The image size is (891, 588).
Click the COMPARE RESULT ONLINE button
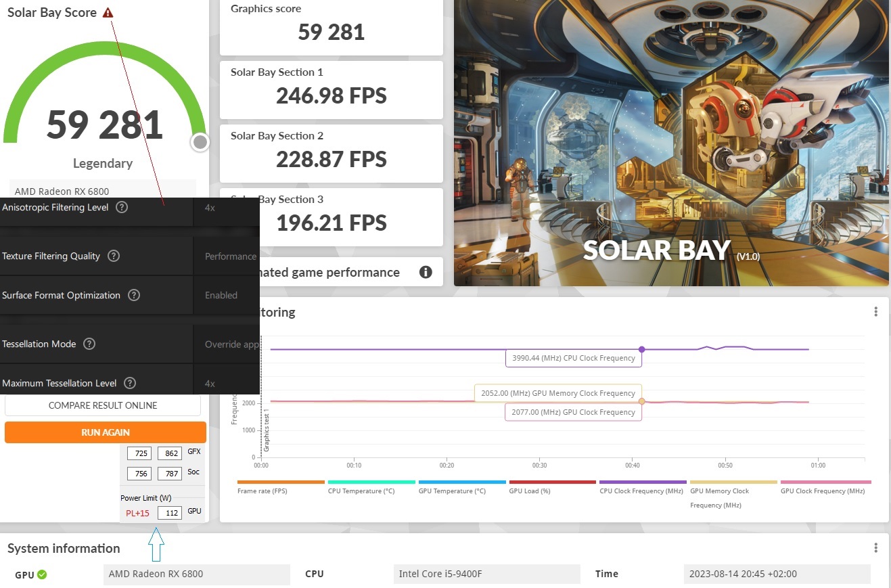click(103, 405)
